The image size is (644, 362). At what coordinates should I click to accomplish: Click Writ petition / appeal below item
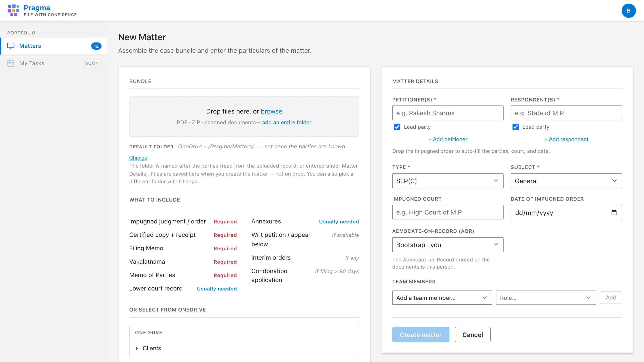pyautogui.click(x=280, y=239)
